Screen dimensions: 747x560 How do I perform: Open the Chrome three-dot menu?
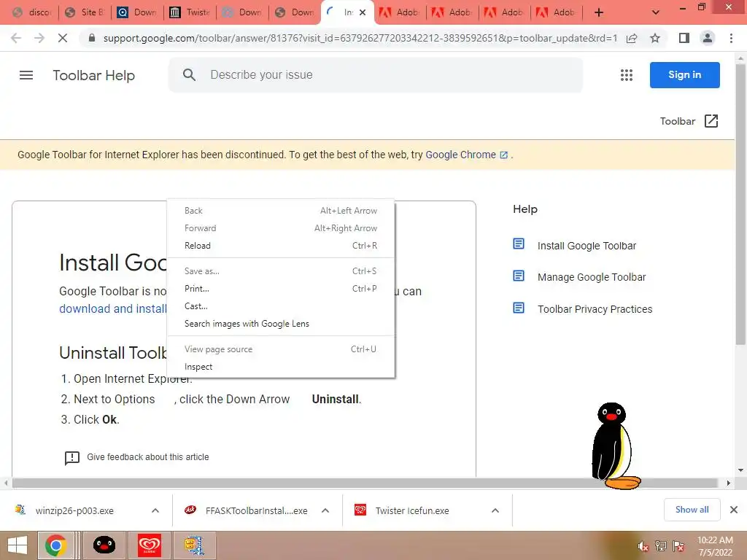pyautogui.click(x=731, y=38)
